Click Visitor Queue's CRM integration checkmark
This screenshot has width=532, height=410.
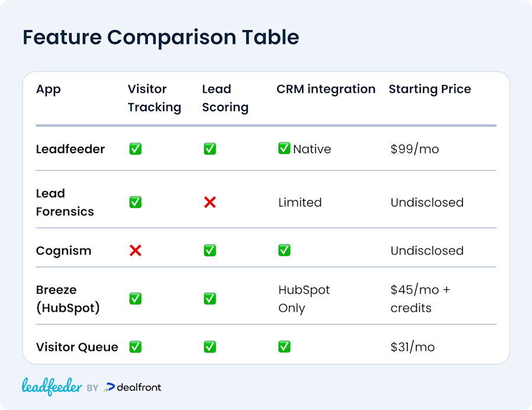click(x=284, y=347)
